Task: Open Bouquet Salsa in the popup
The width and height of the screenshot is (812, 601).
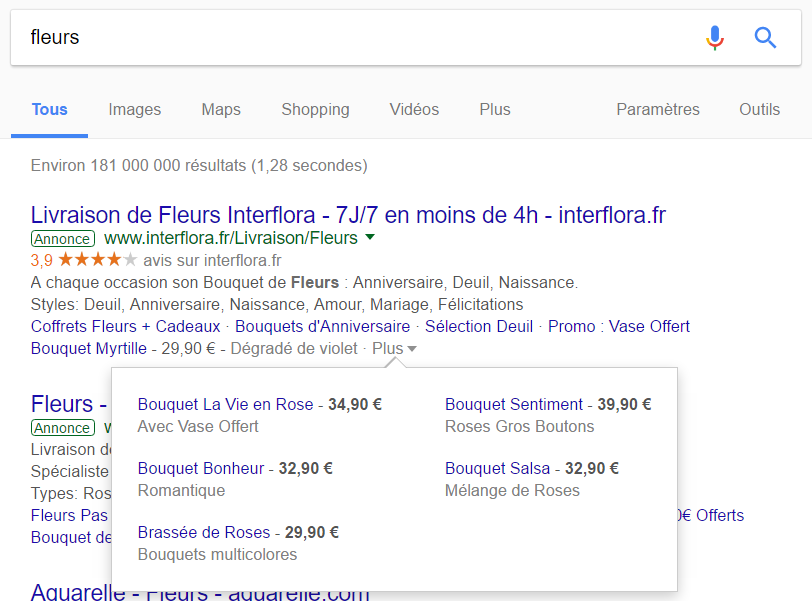Action: [x=497, y=468]
